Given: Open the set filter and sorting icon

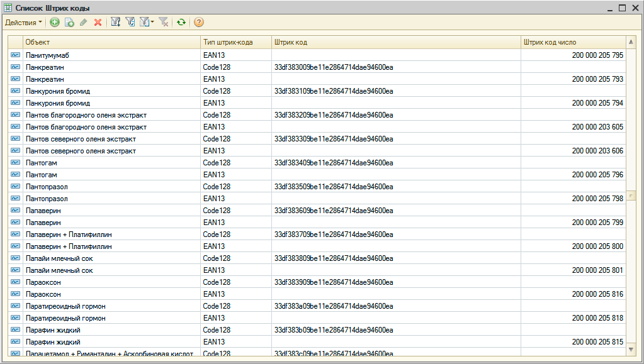Looking at the screenshot, I should (116, 23).
